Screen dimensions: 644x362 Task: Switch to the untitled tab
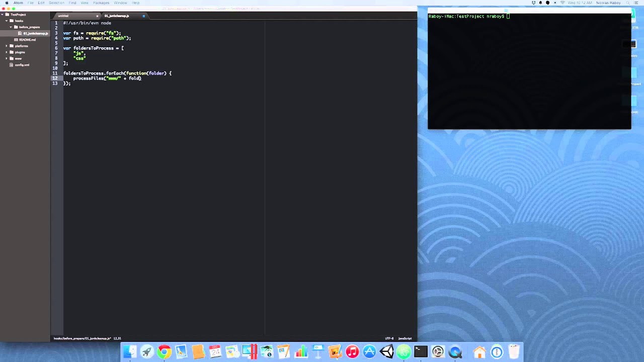[x=76, y=16]
